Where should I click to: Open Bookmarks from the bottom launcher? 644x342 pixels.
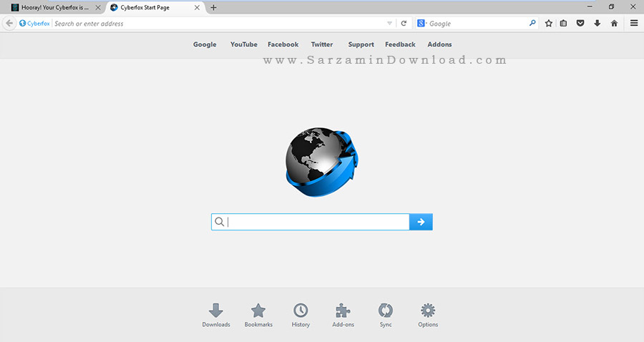(258, 316)
